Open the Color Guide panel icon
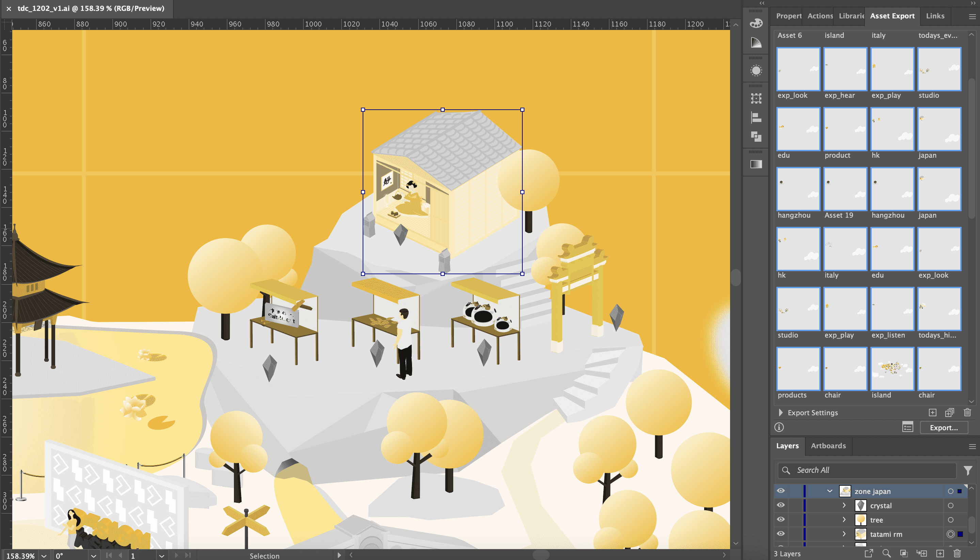Image resolution: width=980 pixels, height=560 pixels. click(x=756, y=42)
